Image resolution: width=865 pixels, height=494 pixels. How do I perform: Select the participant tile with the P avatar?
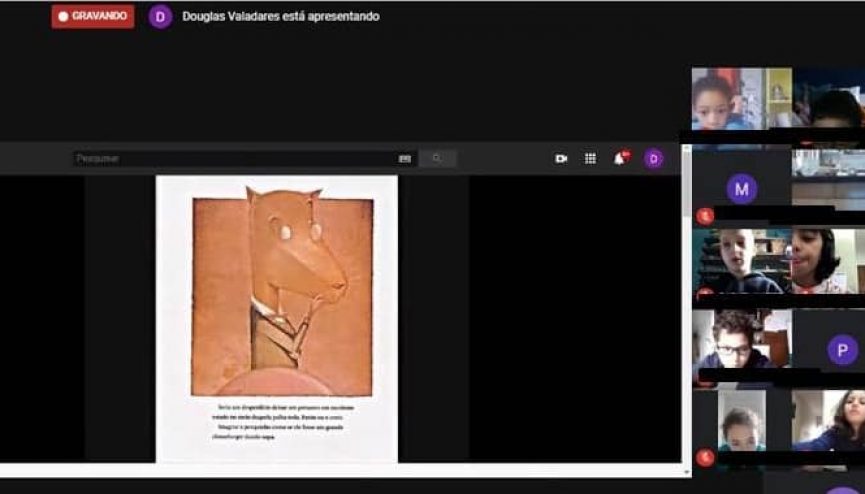(829, 345)
